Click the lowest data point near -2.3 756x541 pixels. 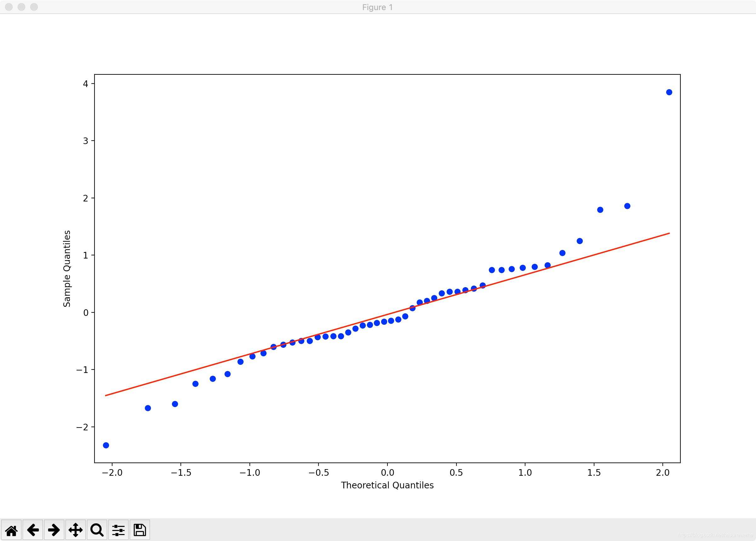(x=106, y=445)
